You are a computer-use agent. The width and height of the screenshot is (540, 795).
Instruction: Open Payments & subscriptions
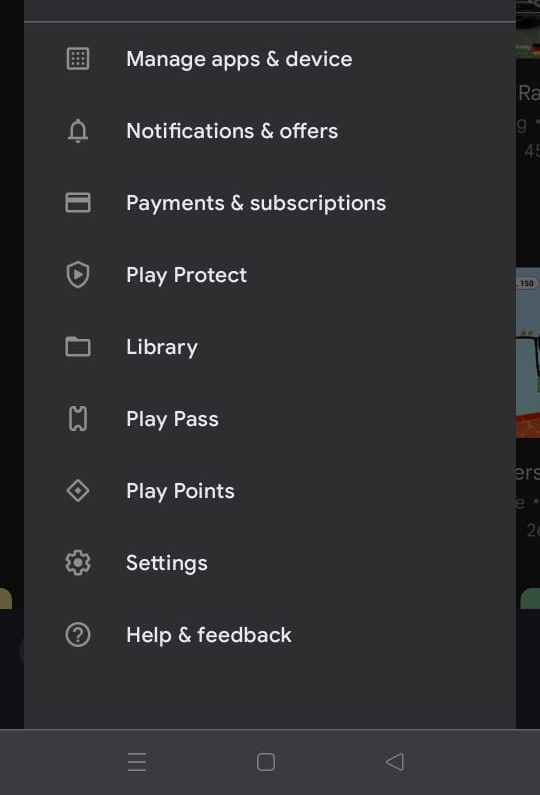click(256, 203)
